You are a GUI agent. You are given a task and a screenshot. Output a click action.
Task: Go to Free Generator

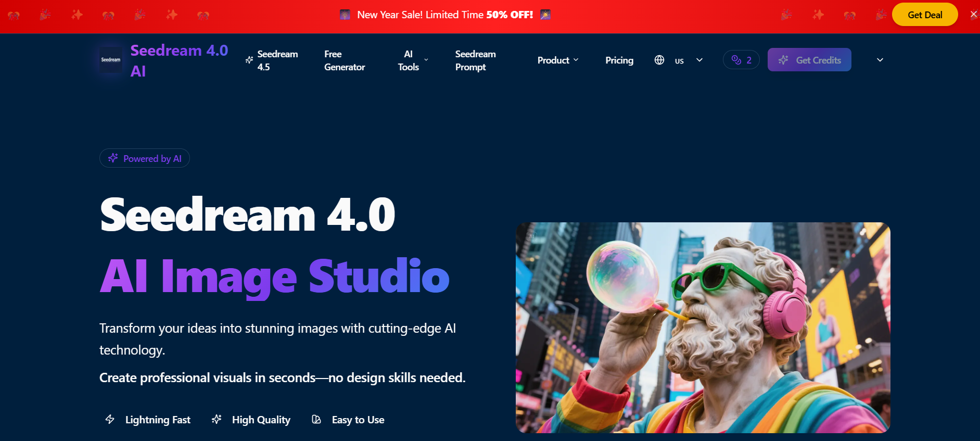pyautogui.click(x=345, y=60)
